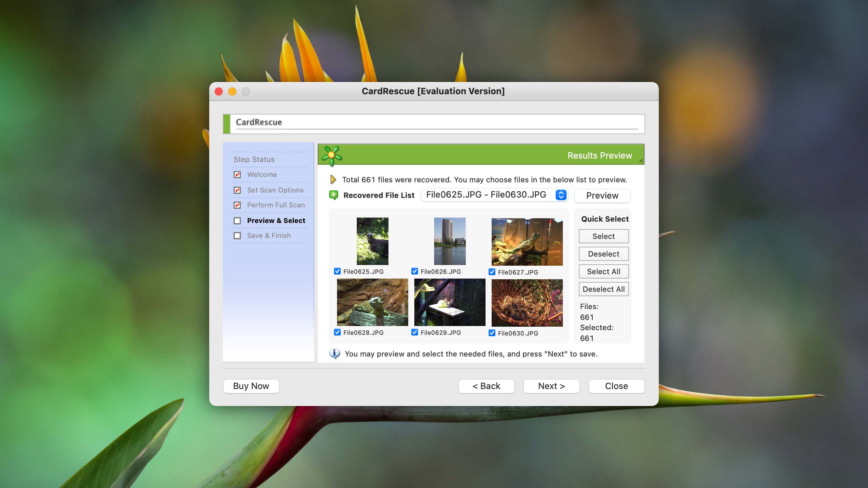This screenshot has height=488, width=868.
Task: Click the Perform Full Scan step checkmark icon
Action: (237, 205)
